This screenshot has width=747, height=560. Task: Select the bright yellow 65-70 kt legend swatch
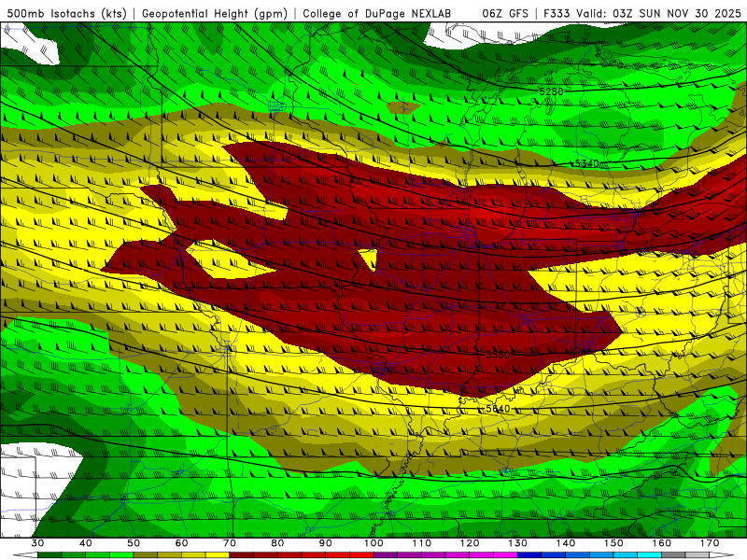point(218,555)
